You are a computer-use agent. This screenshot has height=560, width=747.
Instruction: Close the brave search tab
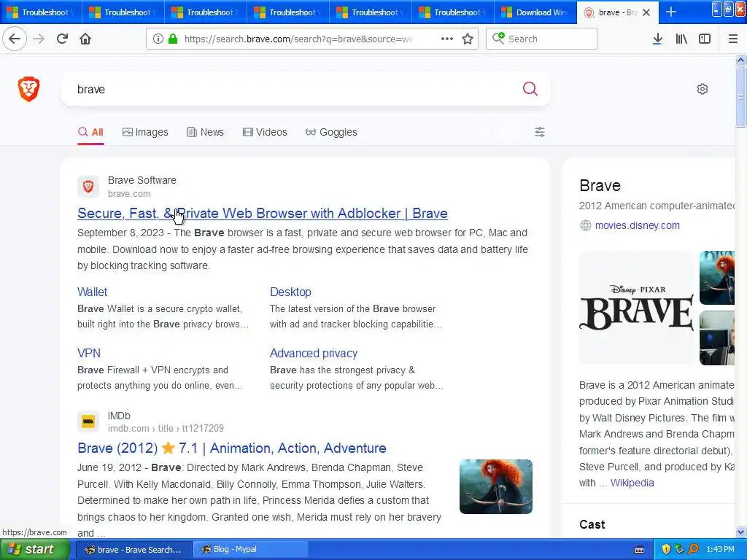[646, 12]
